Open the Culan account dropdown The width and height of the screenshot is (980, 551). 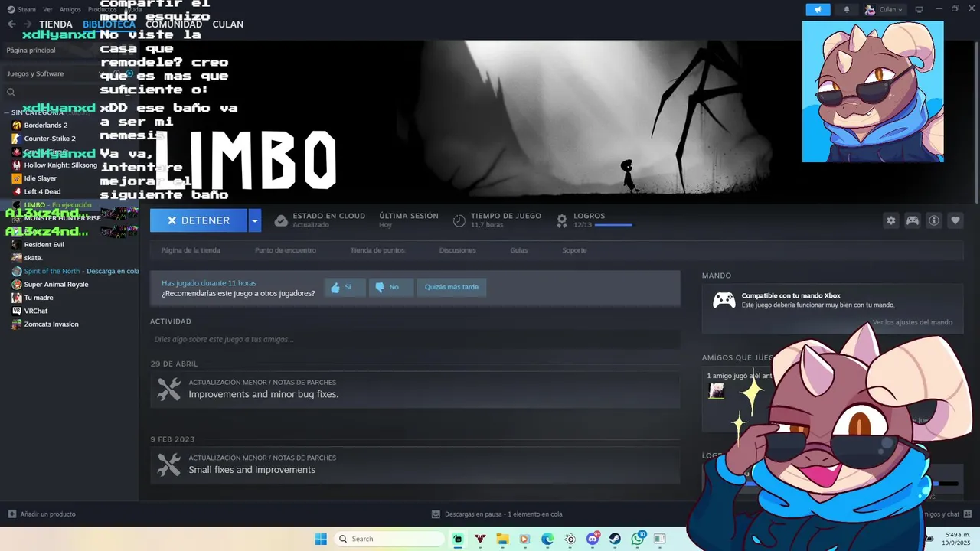[x=884, y=9]
